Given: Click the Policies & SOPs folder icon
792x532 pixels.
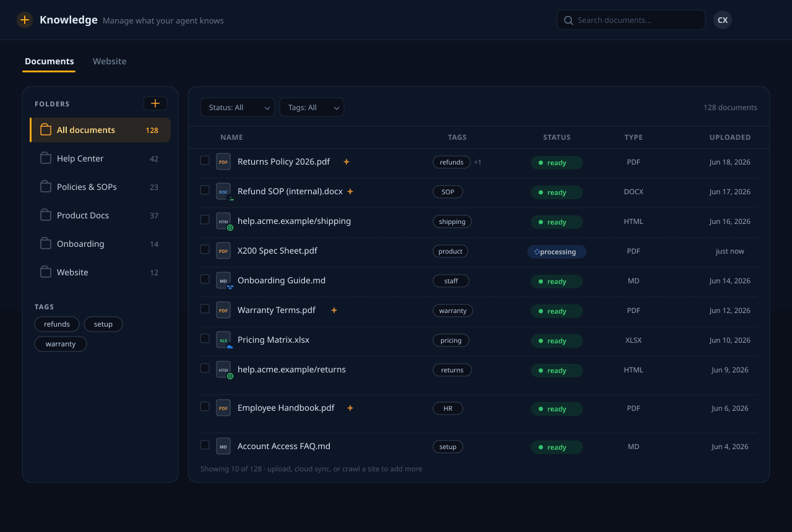Looking at the screenshot, I should [x=46, y=187].
